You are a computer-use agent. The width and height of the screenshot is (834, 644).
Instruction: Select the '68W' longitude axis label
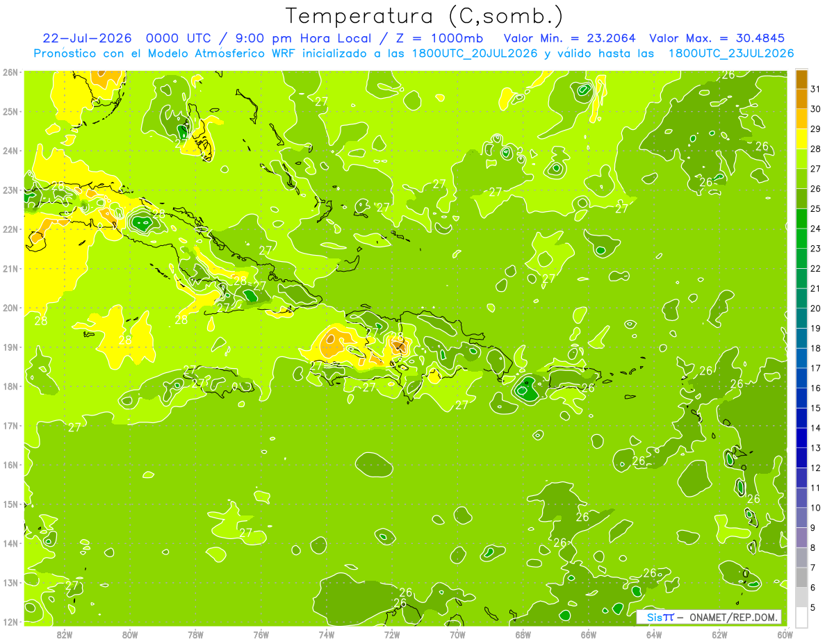point(523,634)
